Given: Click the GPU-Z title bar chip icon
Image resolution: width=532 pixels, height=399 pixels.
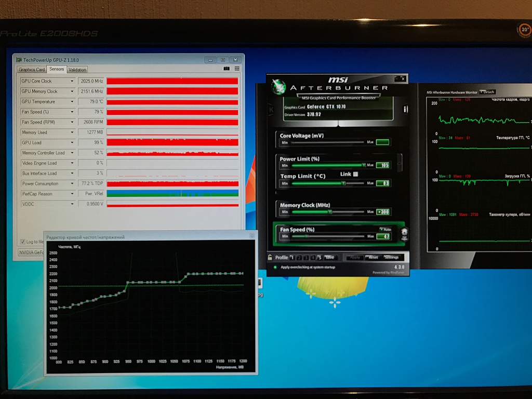Looking at the screenshot, I should 19,60.
